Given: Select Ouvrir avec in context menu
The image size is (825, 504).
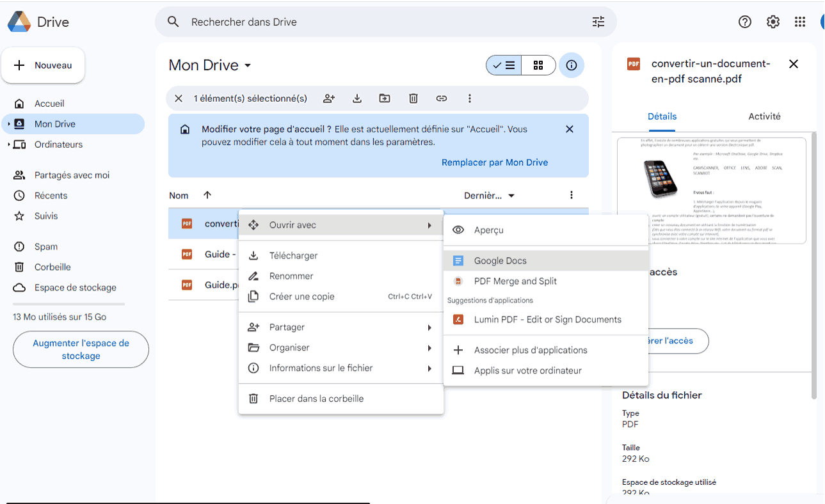Looking at the screenshot, I should click(x=340, y=225).
